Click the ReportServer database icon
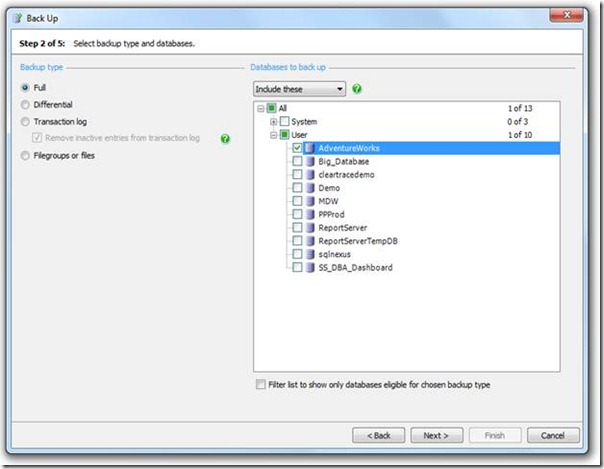Image resolution: width=604 pixels, height=469 pixels. pyautogui.click(x=310, y=228)
